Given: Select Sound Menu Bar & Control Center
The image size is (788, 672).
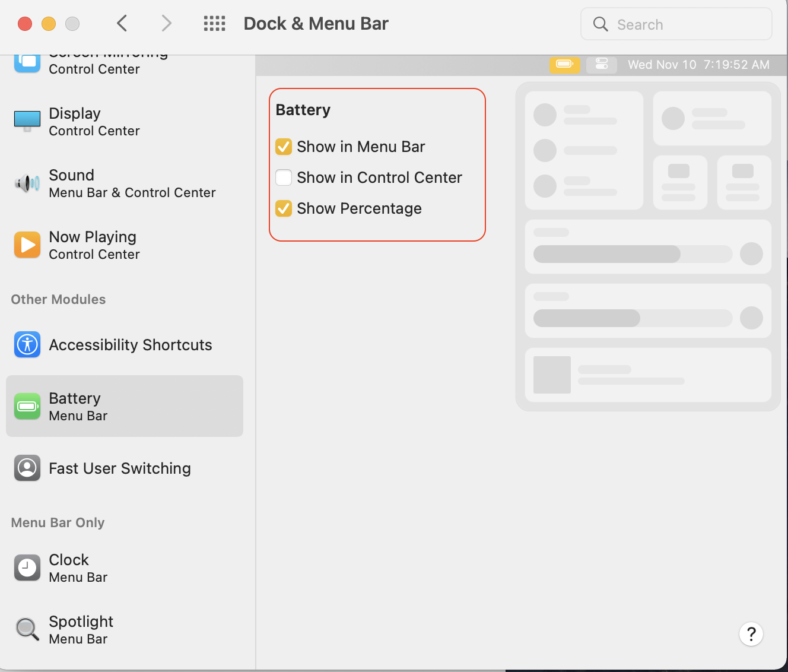Looking at the screenshot, I should (x=125, y=183).
